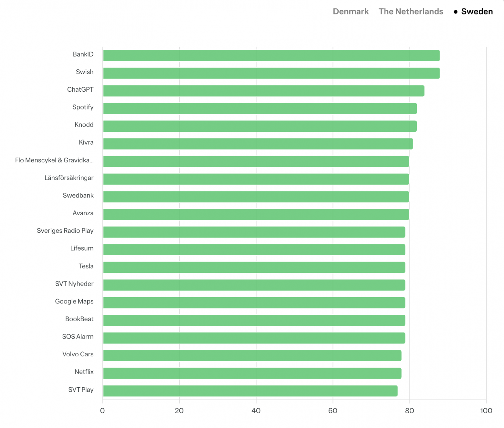Select the Knodd bar

point(260,126)
